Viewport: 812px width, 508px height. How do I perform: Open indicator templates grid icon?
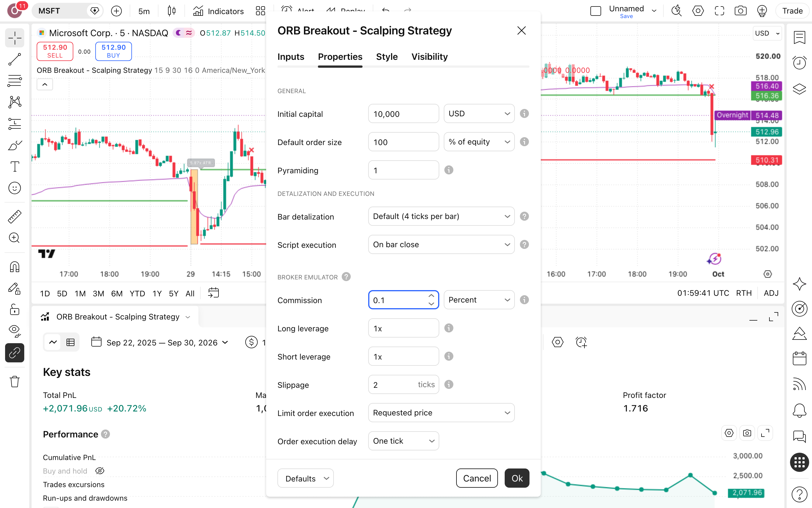tap(261, 11)
